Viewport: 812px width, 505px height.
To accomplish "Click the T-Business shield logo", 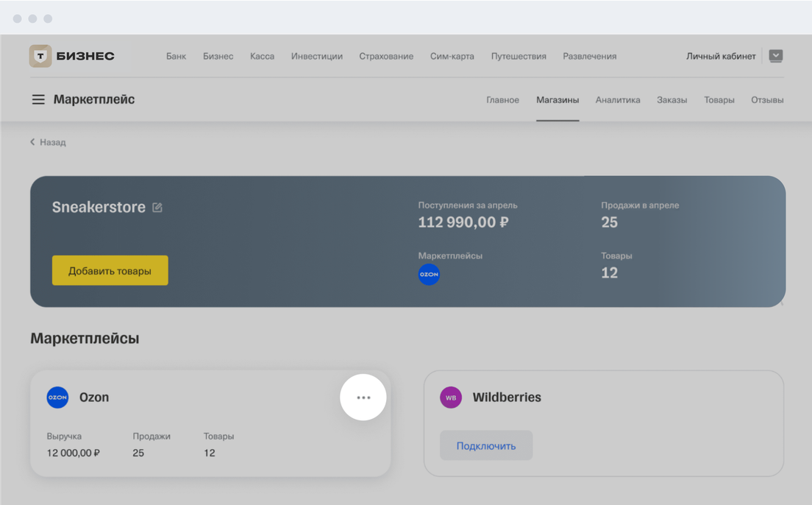I will [x=40, y=56].
